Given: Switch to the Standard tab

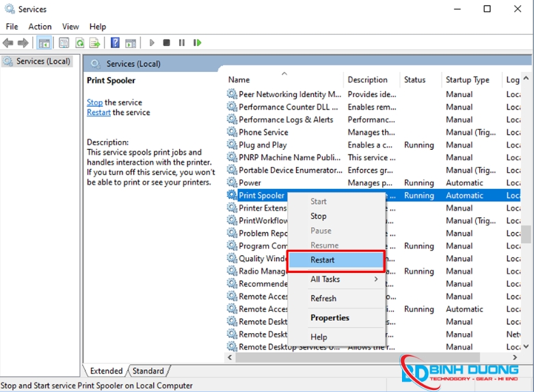Looking at the screenshot, I should (148, 371).
